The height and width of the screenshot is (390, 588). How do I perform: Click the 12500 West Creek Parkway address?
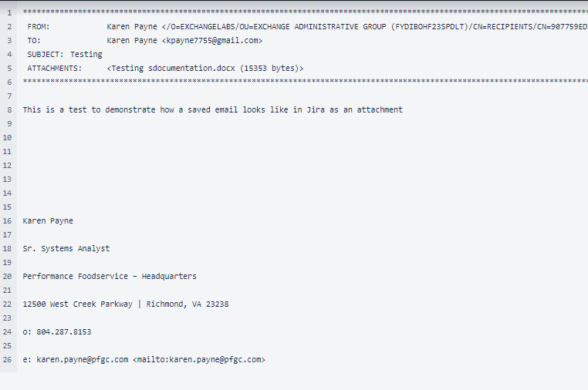point(78,304)
